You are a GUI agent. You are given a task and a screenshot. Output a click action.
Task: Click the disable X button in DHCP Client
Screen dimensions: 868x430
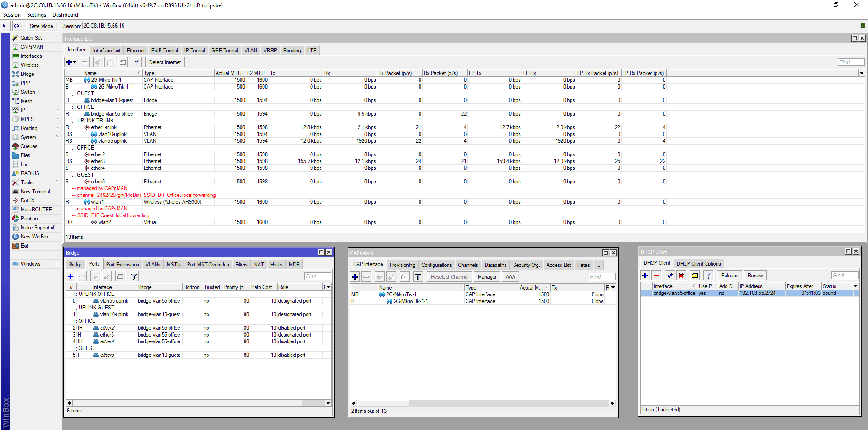coord(681,276)
